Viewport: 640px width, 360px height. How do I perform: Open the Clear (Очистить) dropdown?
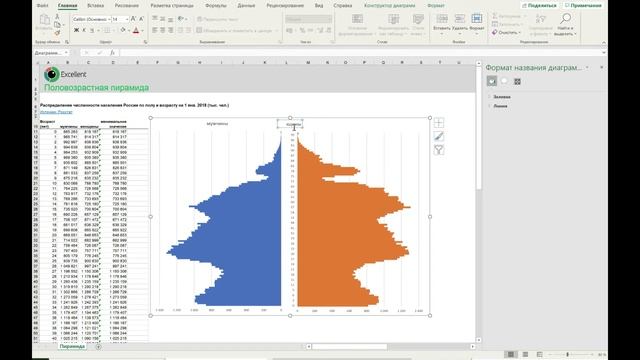tap(507, 32)
